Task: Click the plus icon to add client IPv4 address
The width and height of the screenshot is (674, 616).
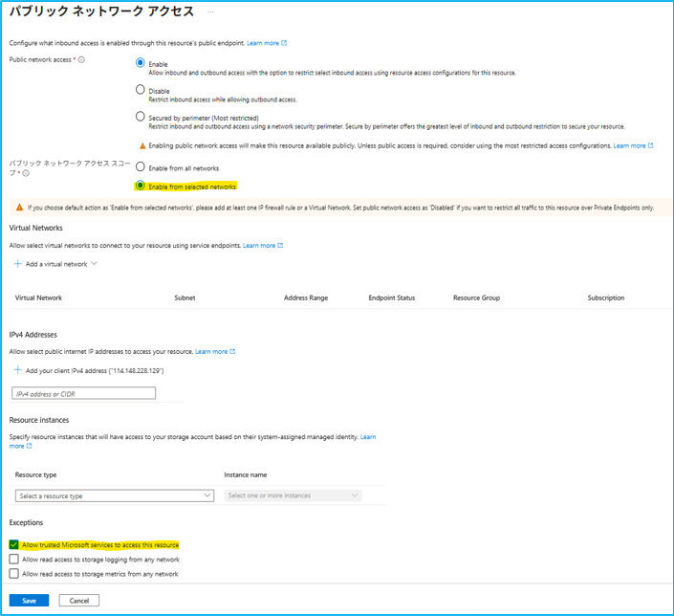Action: click(18, 370)
